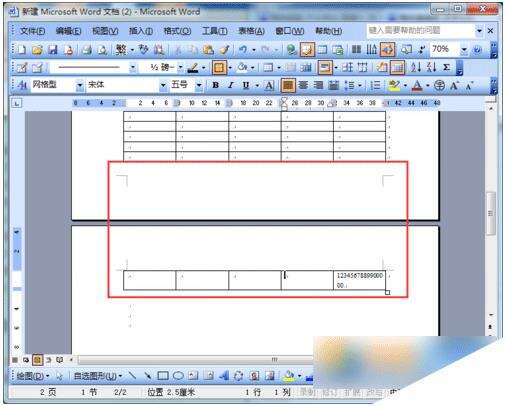The width and height of the screenshot is (505, 406).
Task: Open the line style dropdown
Action: pos(133,68)
